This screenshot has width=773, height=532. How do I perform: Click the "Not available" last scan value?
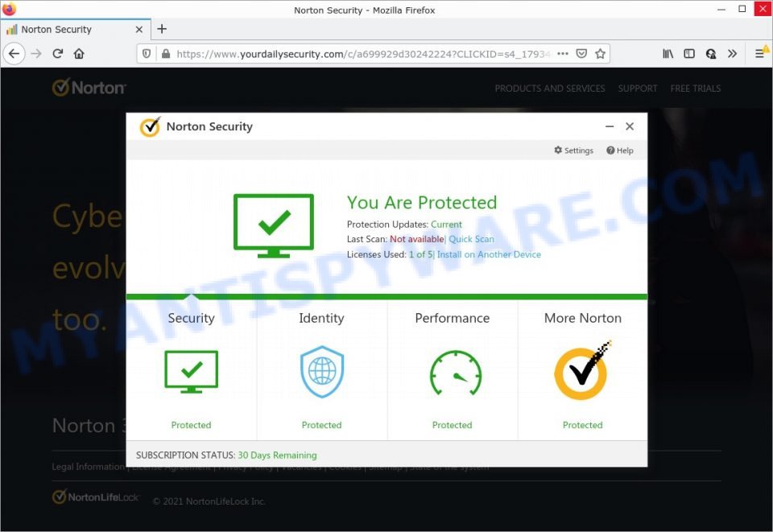tap(416, 239)
